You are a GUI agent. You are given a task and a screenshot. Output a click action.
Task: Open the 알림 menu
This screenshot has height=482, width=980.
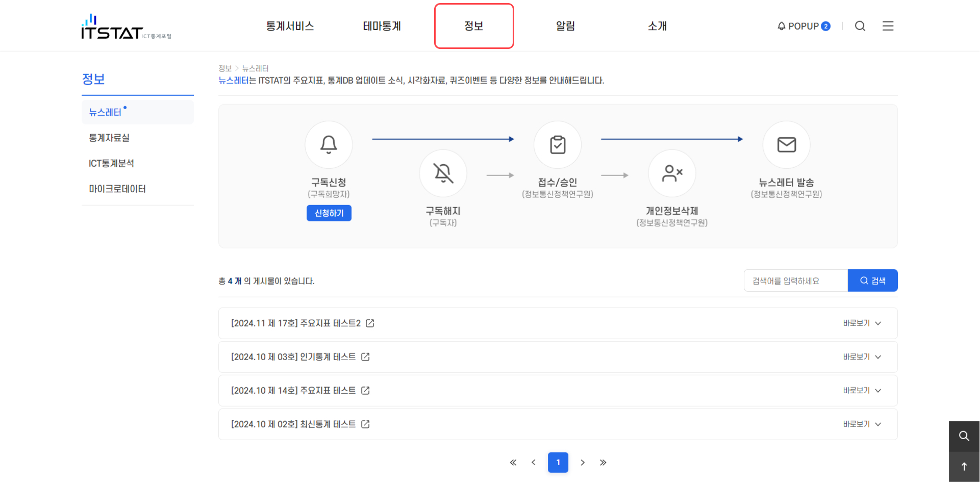(565, 26)
